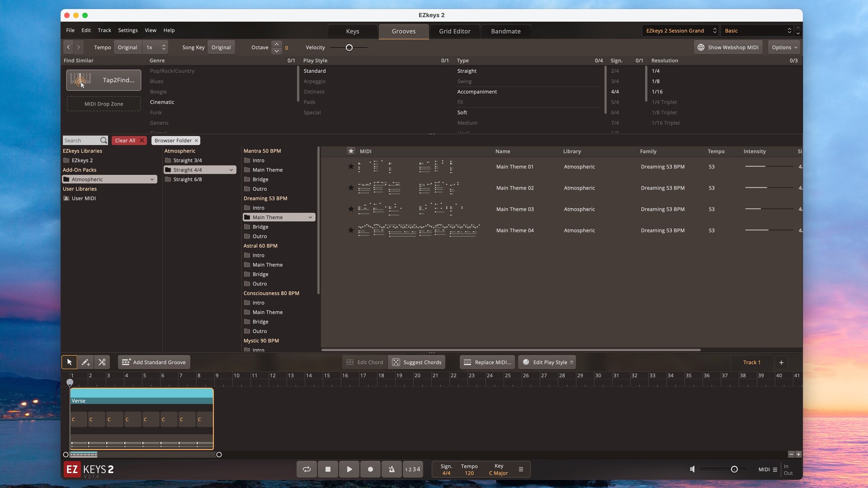Click the speaker volume icon
This screenshot has width=868, height=488.
pos(692,469)
